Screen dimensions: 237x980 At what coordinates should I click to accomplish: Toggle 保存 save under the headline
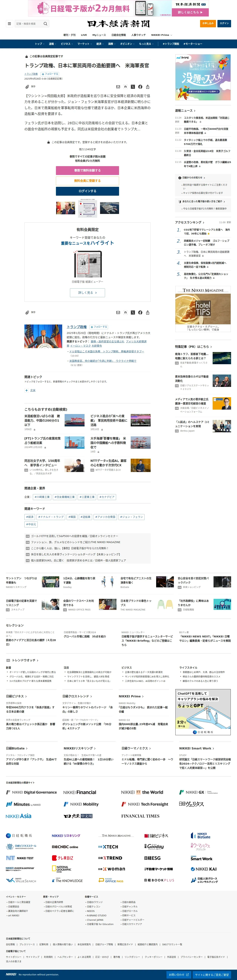click(30, 87)
